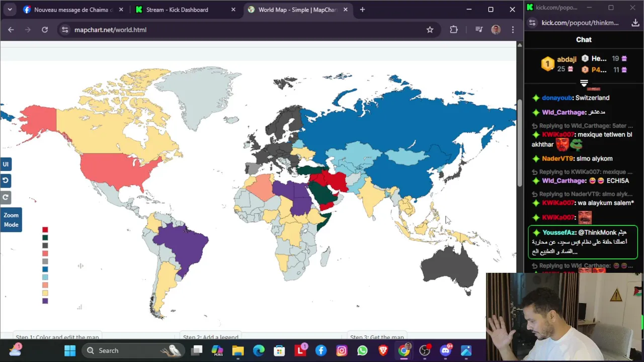Screen dimensions: 644x362
Task: Switch to the Facebook Nouveau message tab
Action: (x=73, y=10)
